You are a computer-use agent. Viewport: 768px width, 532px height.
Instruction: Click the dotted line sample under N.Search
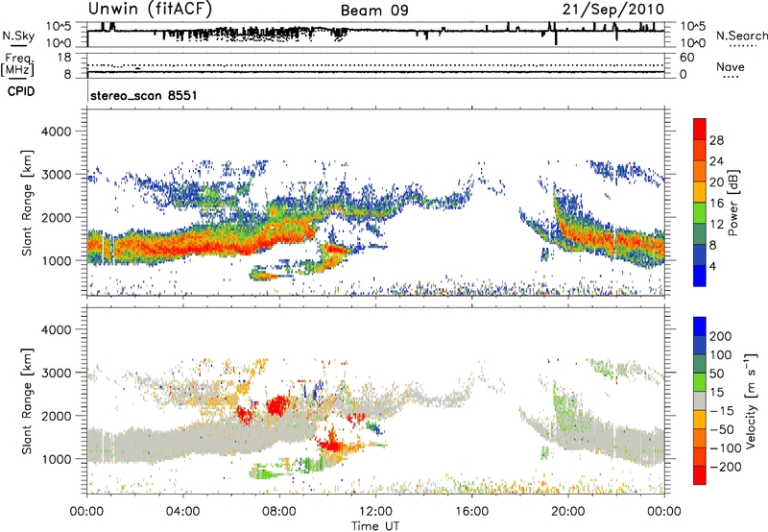pos(742,46)
